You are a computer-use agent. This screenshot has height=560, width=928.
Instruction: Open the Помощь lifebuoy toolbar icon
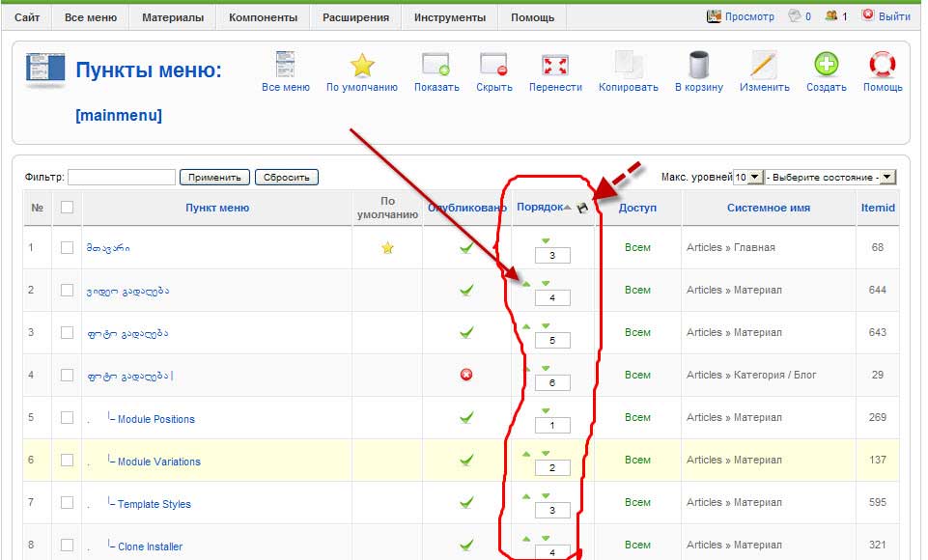882,65
